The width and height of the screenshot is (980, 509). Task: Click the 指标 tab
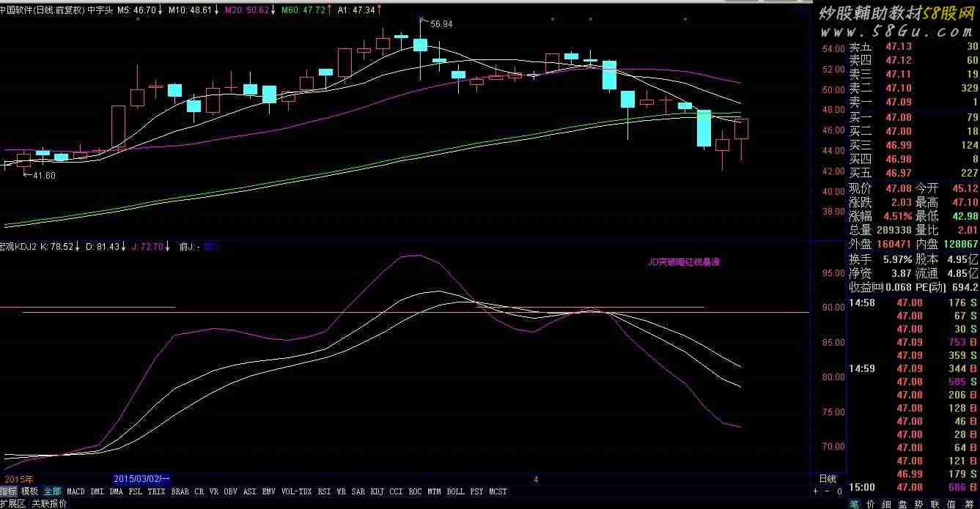(x=9, y=491)
